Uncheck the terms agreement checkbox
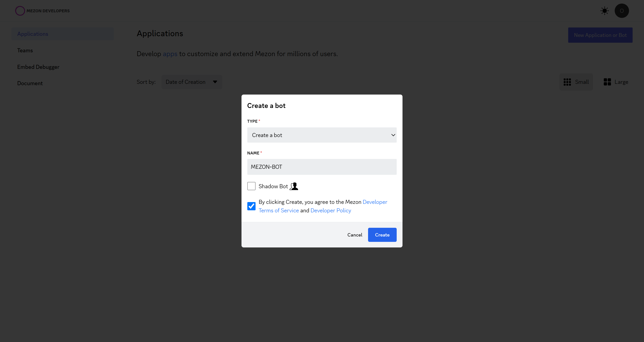 coord(251,206)
